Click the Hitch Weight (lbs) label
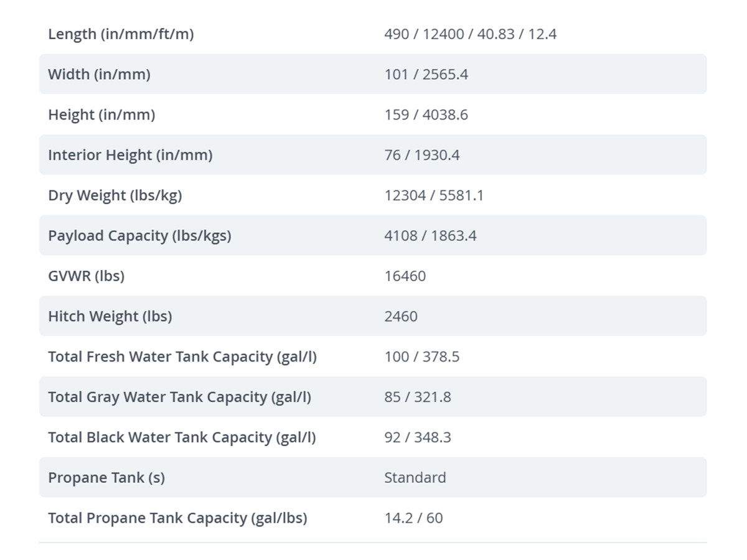747x560 pixels. [x=110, y=316]
